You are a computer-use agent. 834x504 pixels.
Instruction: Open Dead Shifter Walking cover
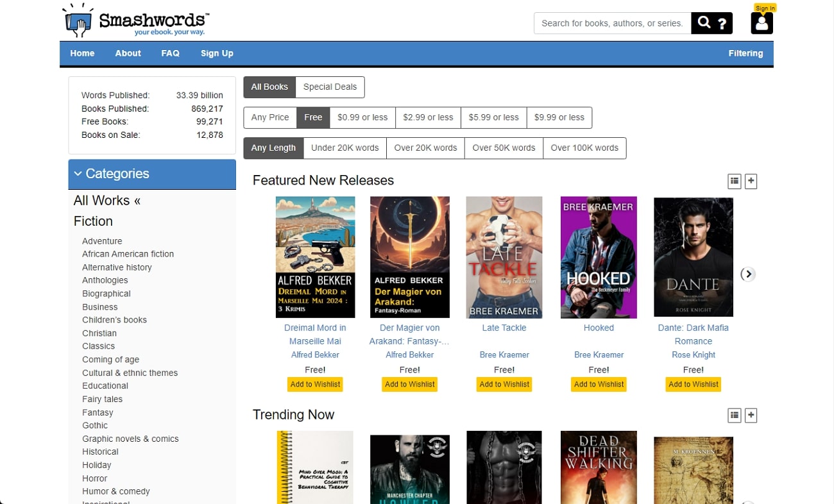pyautogui.click(x=599, y=467)
